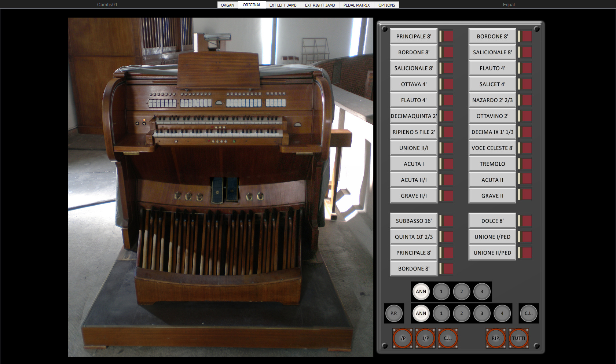Engage the RIPIENO 5 FILE 2' stop
Image resolution: width=616 pixels, height=364 pixels.
(414, 132)
